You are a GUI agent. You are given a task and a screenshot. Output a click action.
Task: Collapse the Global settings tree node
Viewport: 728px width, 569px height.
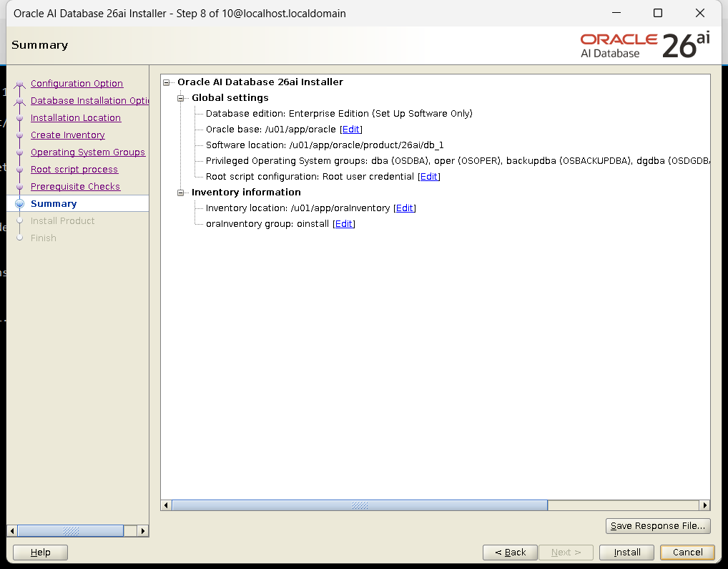tap(181, 99)
